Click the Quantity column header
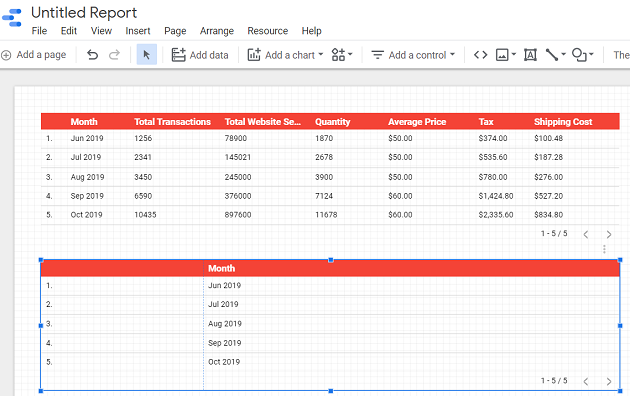The width and height of the screenshot is (630, 396). 333,122
